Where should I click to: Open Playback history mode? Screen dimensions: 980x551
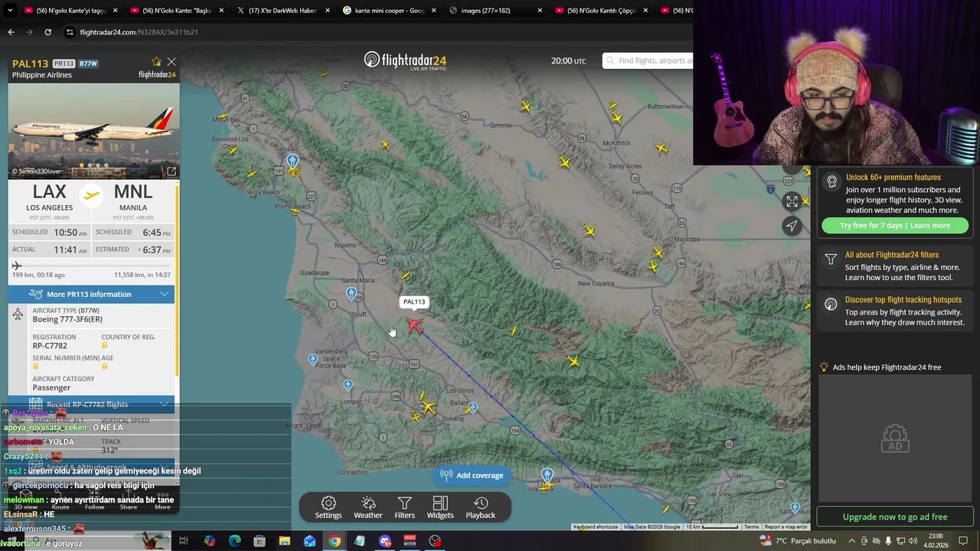(481, 507)
